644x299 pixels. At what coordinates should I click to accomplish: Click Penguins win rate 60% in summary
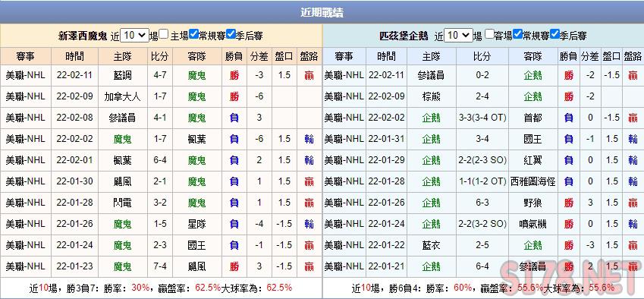click(463, 288)
